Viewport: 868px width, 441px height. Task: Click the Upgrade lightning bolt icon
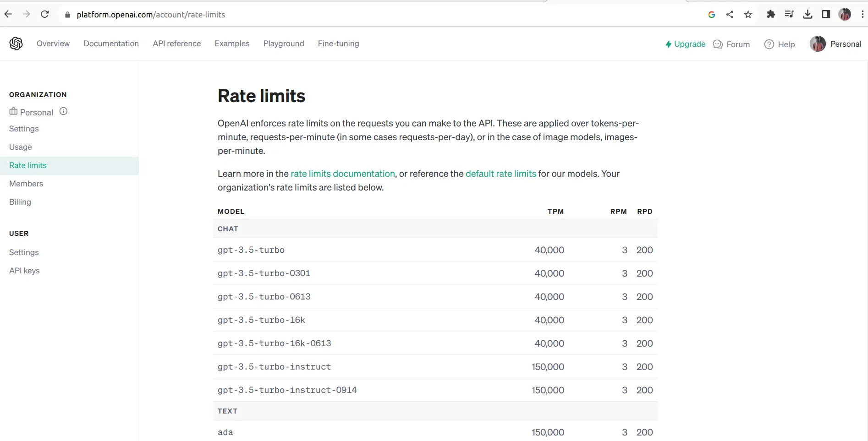pyautogui.click(x=668, y=44)
